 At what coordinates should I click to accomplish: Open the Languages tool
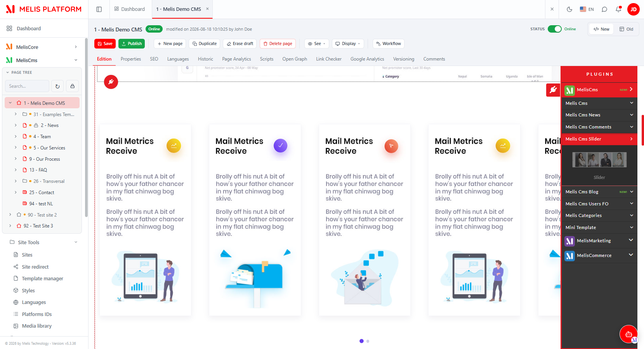(x=34, y=302)
